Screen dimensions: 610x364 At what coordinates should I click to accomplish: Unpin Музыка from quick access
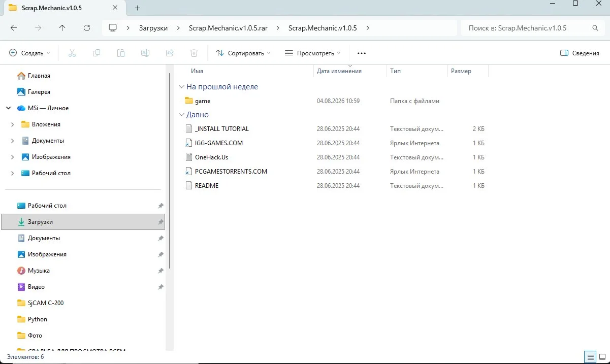coord(160,271)
